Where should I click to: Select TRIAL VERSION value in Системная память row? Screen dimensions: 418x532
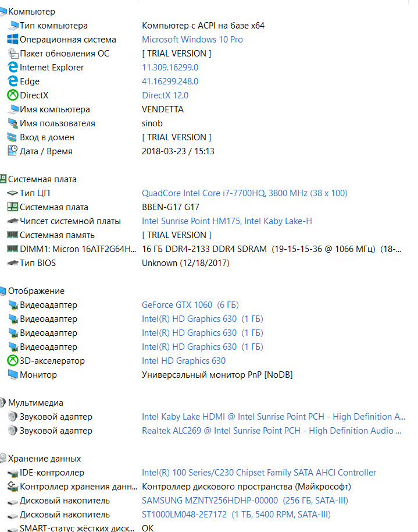tap(176, 235)
